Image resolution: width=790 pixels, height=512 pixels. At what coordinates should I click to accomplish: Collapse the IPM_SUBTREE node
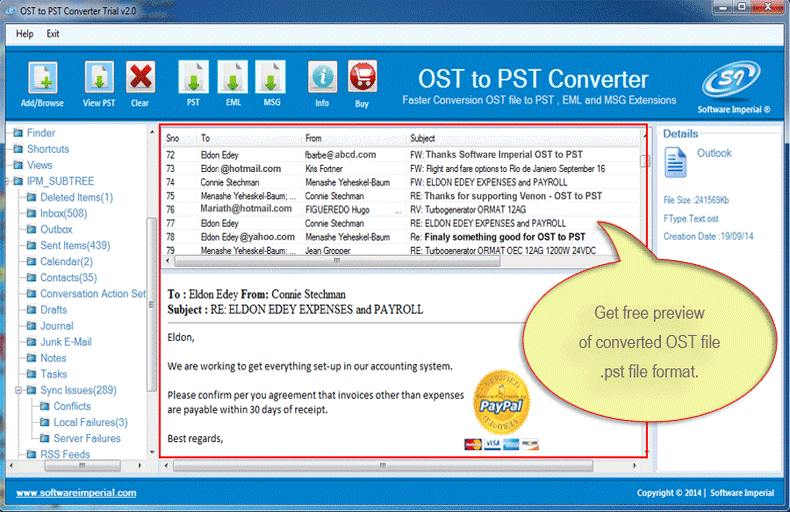(x=8, y=181)
